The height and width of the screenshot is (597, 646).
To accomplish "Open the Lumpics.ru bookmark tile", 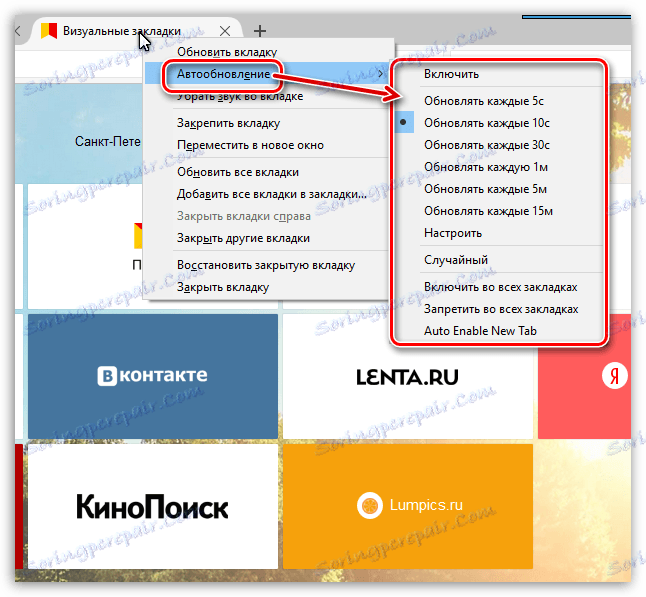I will 407,506.
